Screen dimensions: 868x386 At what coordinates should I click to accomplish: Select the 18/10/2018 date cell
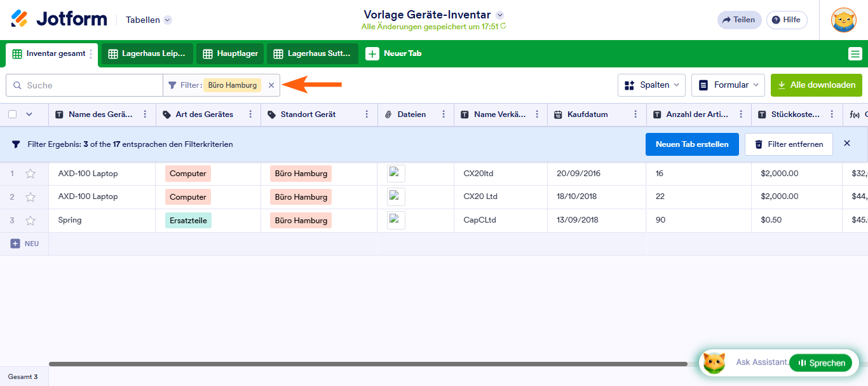click(597, 197)
